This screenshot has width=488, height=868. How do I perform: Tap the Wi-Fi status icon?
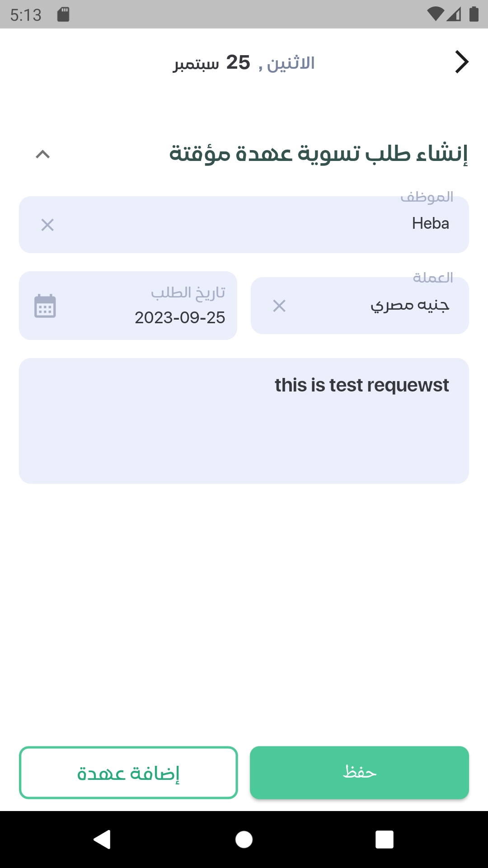(x=435, y=14)
